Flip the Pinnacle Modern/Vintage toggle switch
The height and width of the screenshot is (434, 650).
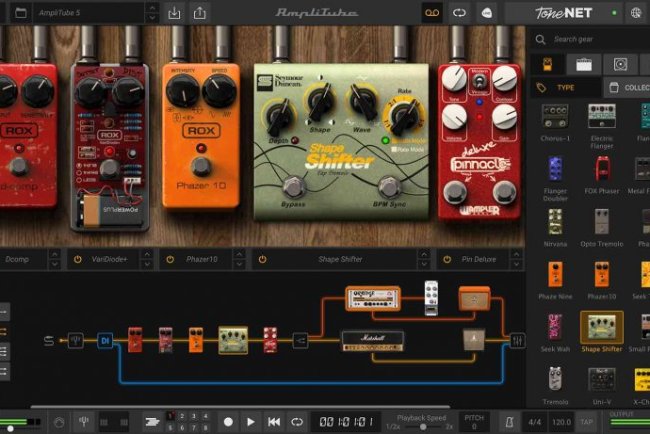click(480, 83)
